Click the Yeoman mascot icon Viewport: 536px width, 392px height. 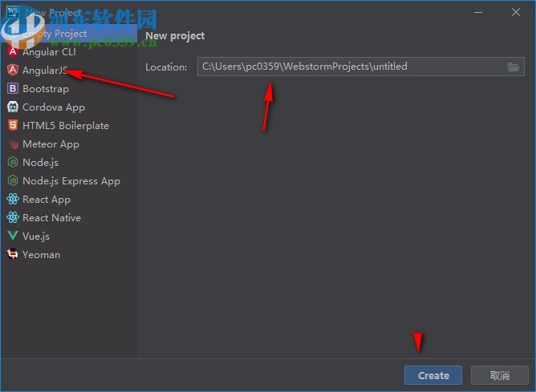pos(13,254)
